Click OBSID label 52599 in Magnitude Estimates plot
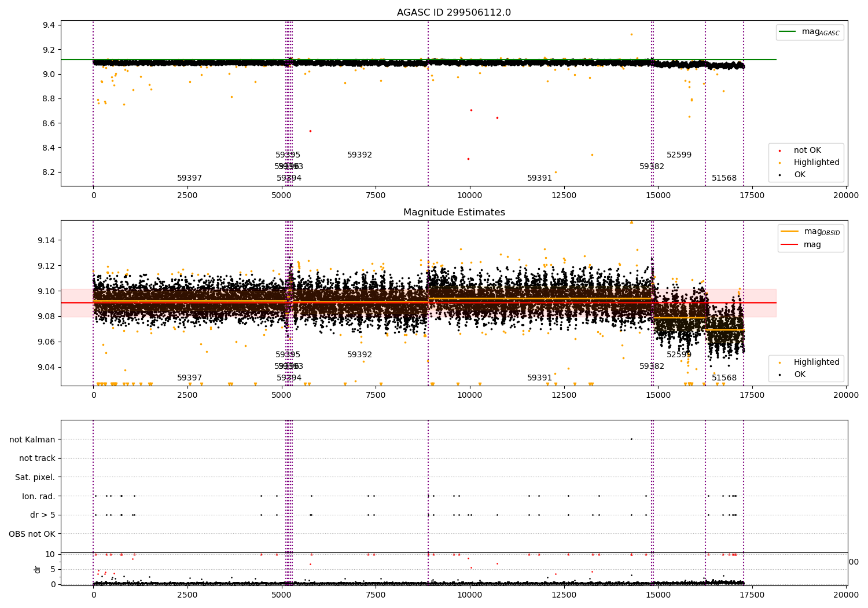Viewport: 868px width, 608px height. (679, 355)
